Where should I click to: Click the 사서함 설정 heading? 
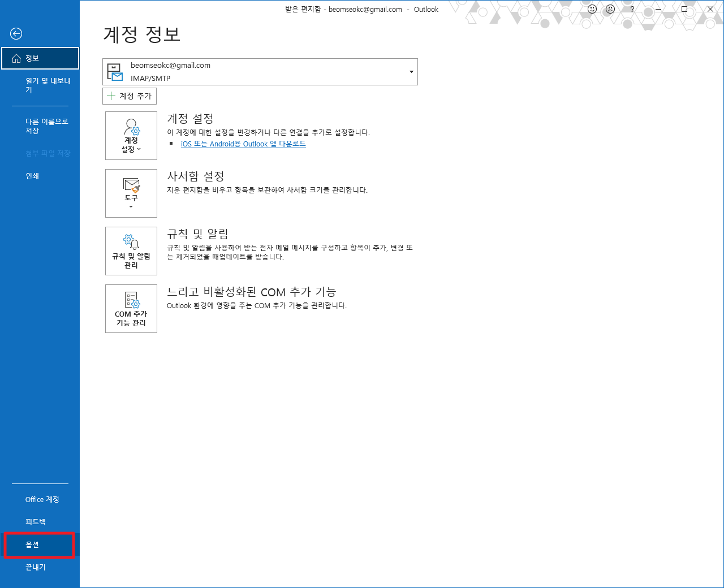click(196, 176)
